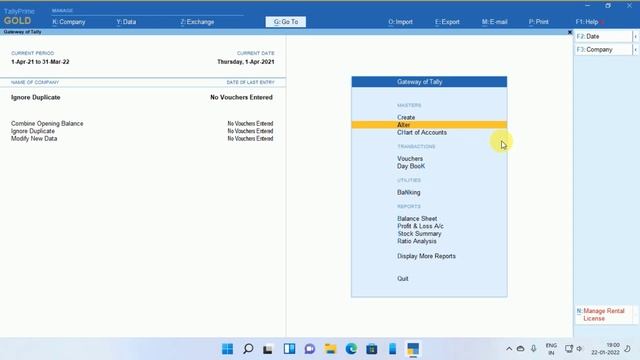Viewport: 640px width, 360px height.
Task: Click the G: Go To button
Action: point(286,22)
